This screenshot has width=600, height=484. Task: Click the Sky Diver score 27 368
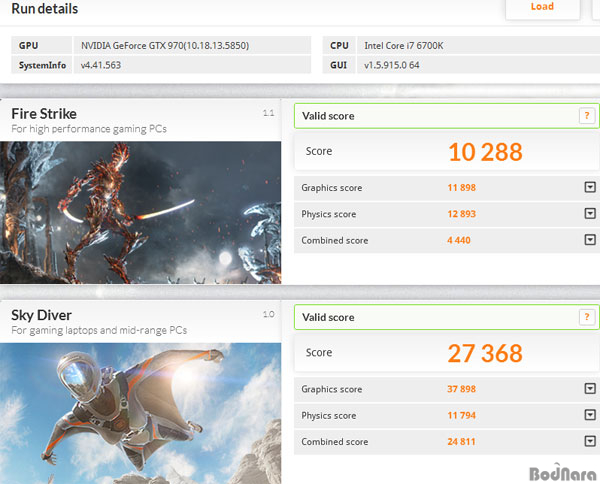click(485, 353)
